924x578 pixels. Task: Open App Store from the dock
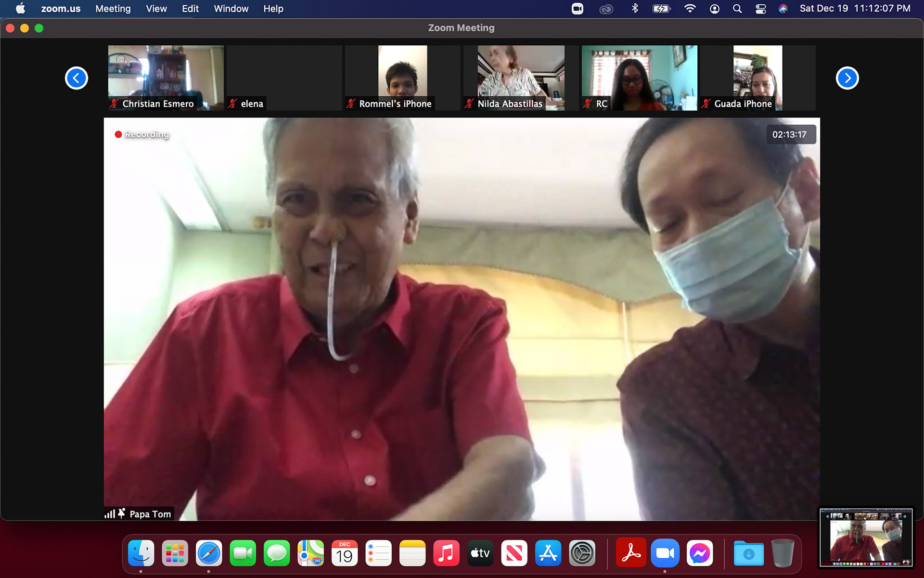[548, 553]
